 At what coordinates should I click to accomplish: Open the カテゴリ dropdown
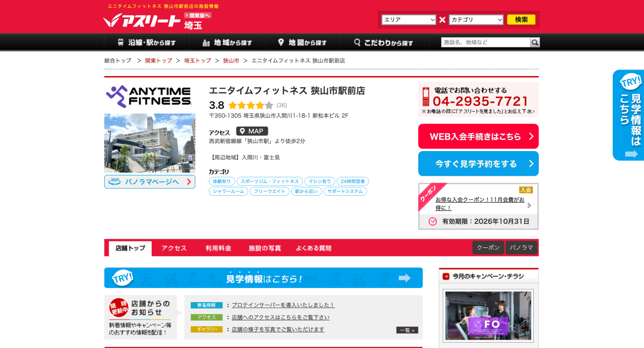point(476,20)
